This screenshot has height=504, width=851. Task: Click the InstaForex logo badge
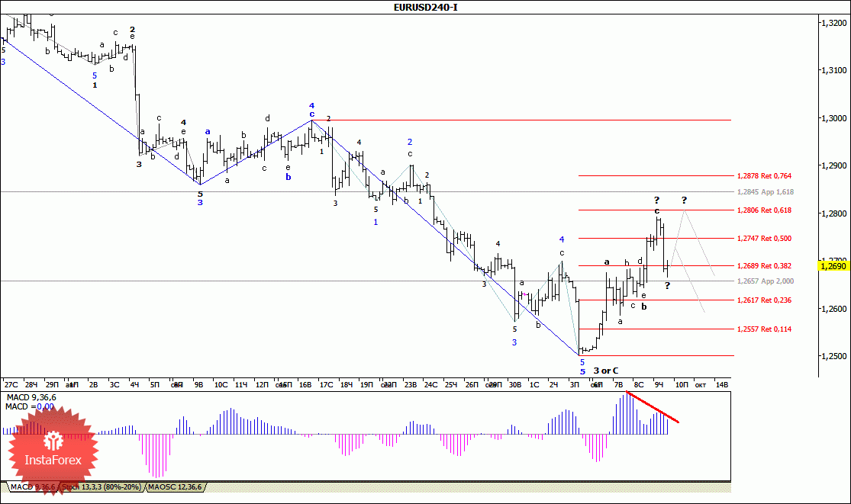click(x=53, y=451)
